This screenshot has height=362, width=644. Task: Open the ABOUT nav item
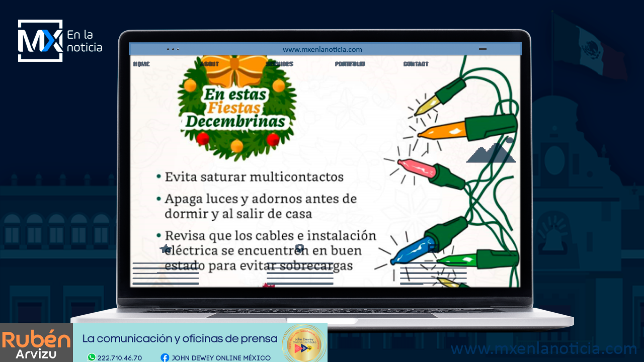[209, 64]
